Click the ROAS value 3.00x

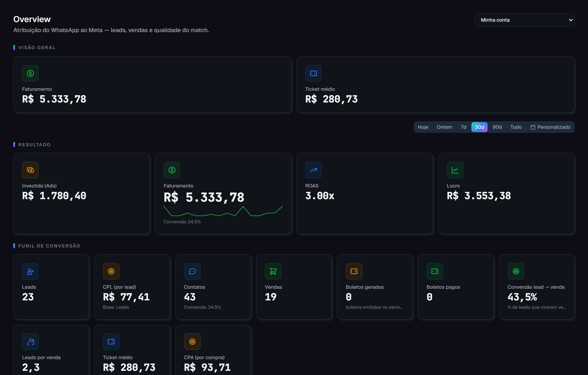(x=320, y=196)
